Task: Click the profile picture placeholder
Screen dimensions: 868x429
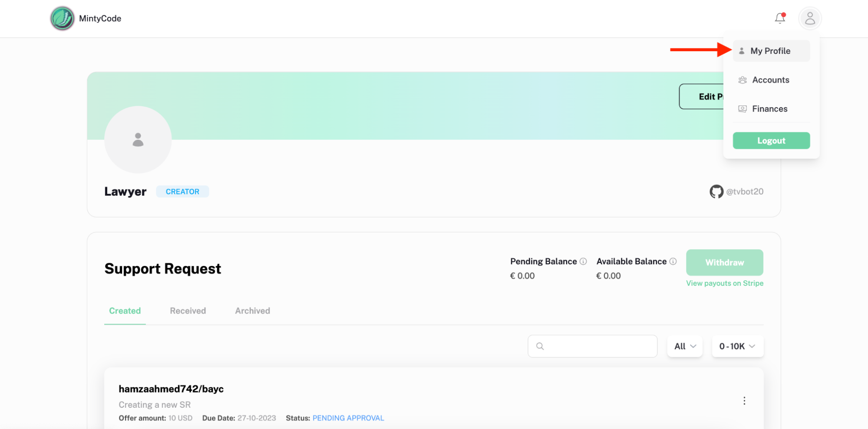Action: (x=138, y=140)
